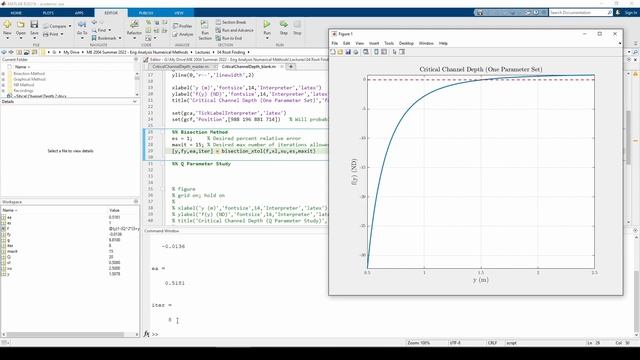
Task: Click the green Run play icon
Action: tap(267, 24)
